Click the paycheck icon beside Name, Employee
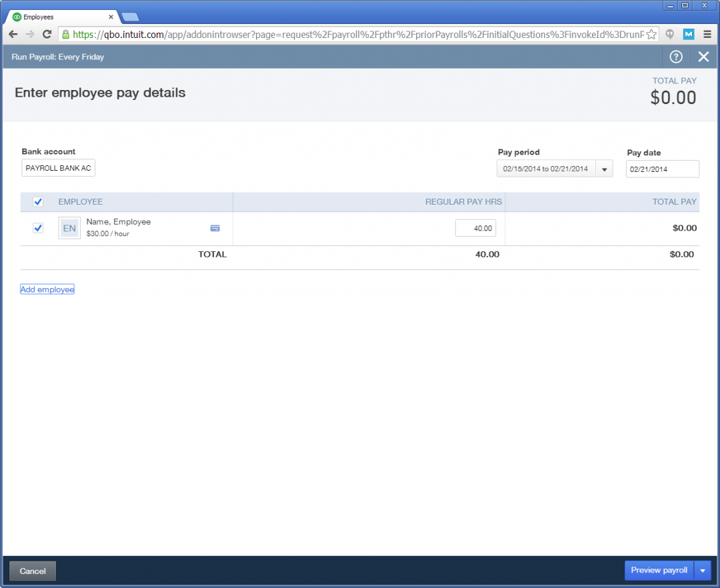This screenshot has height=588, width=720. click(x=215, y=227)
